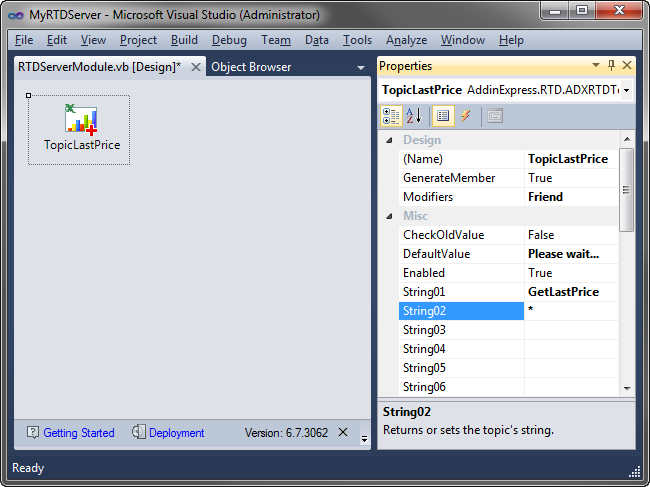Select the Enabled property
Viewport: 650px width, 487px height.
tap(461, 274)
